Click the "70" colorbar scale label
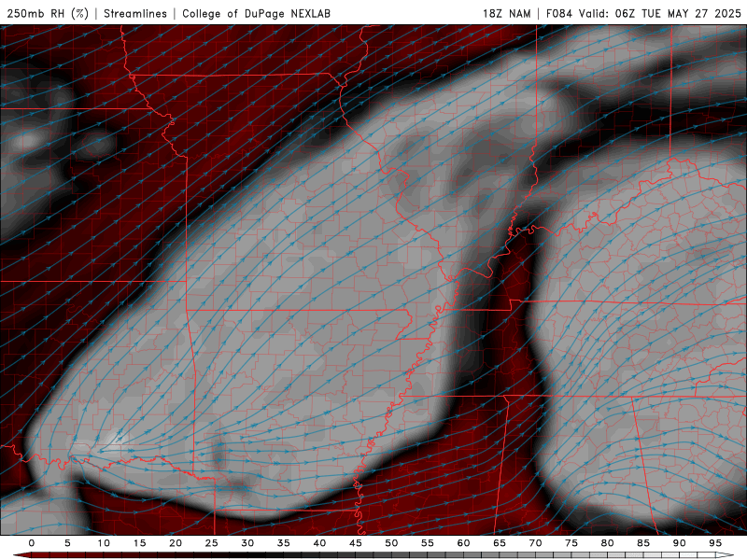The width and height of the screenshot is (747, 560). pyautogui.click(x=535, y=543)
